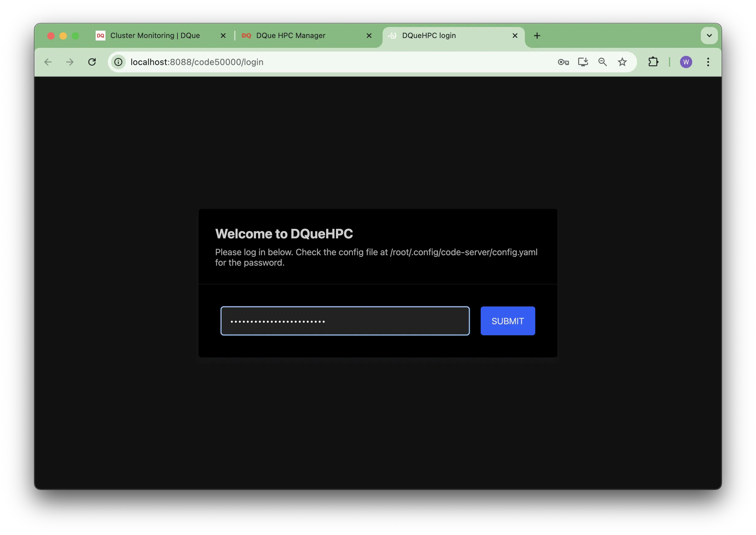The image size is (756, 535).
Task: Open Chrome's three-dot menu
Action: click(708, 62)
